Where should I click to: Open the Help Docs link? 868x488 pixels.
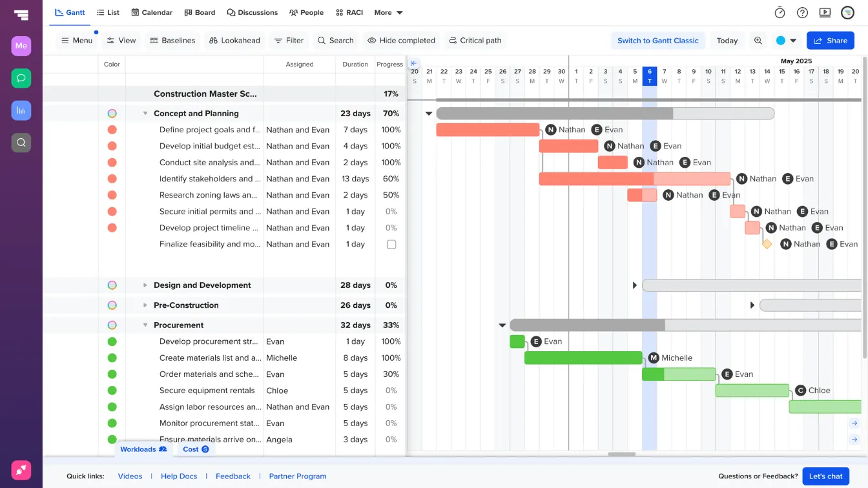pos(179,476)
